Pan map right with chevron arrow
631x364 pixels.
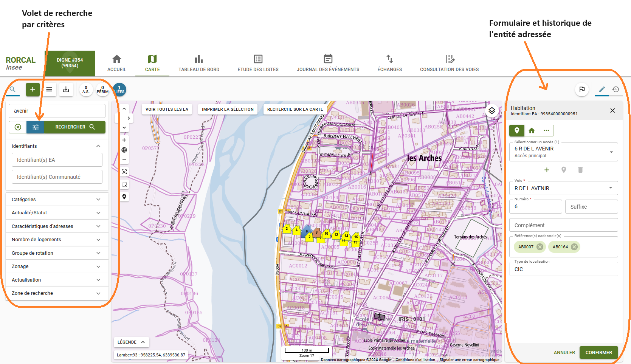click(x=129, y=118)
